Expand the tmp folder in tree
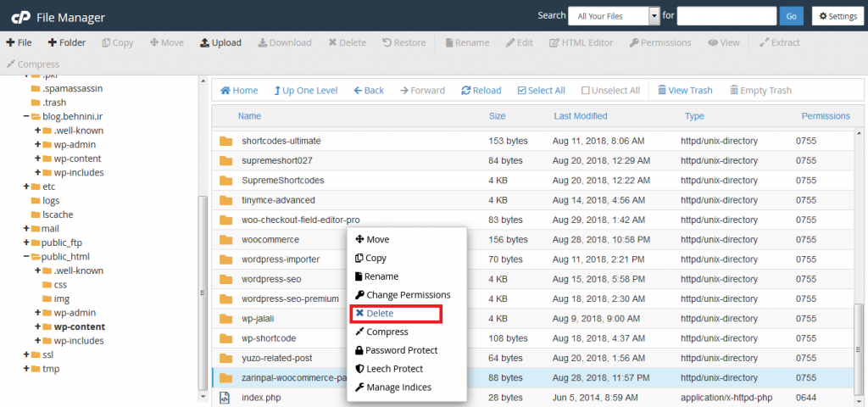The height and width of the screenshot is (407, 868). click(x=26, y=368)
